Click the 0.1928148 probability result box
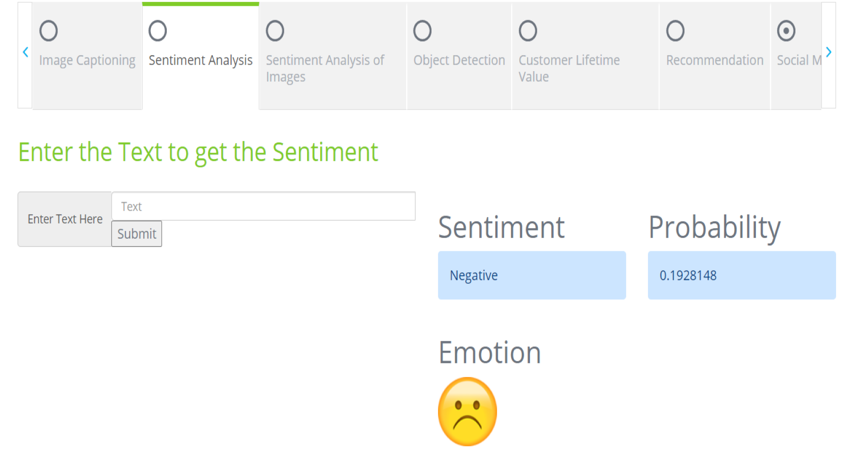Viewport: 868px width, 463px height. point(742,275)
